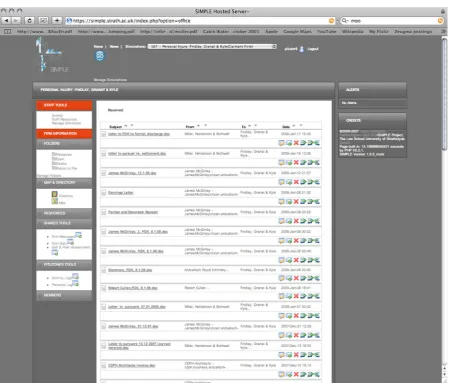This screenshot has width=449, height=383.
Task: Sort the Date column descending with the down arrow
Action: [301, 126]
